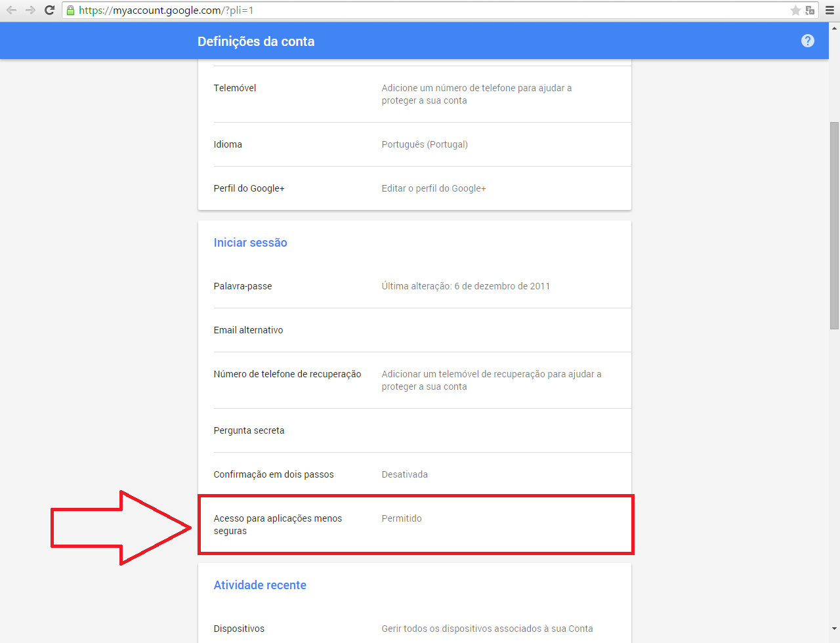The image size is (840, 643).
Task: Change the Idioma language setting
Action: tap(415, 144)
